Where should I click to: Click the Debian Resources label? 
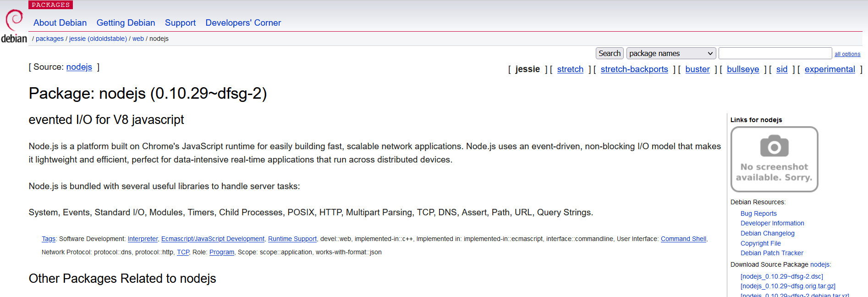pyautogui.click(x=758, y=202)
